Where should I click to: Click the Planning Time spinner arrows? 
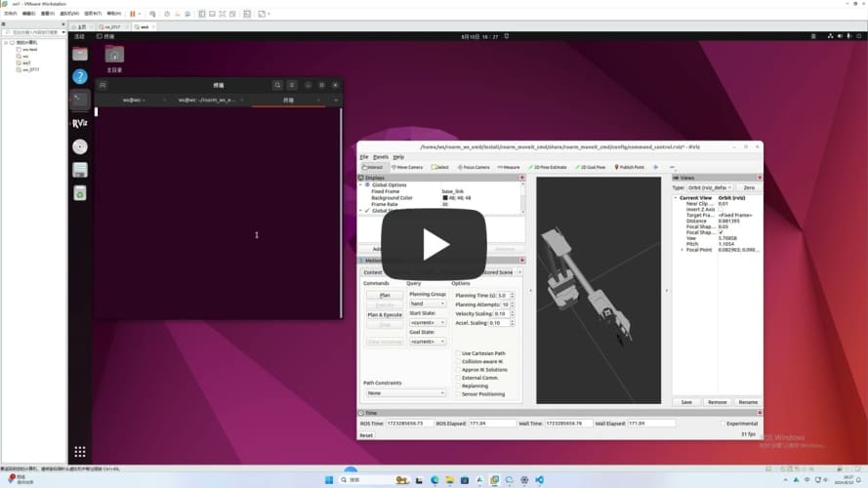point(512,296)
